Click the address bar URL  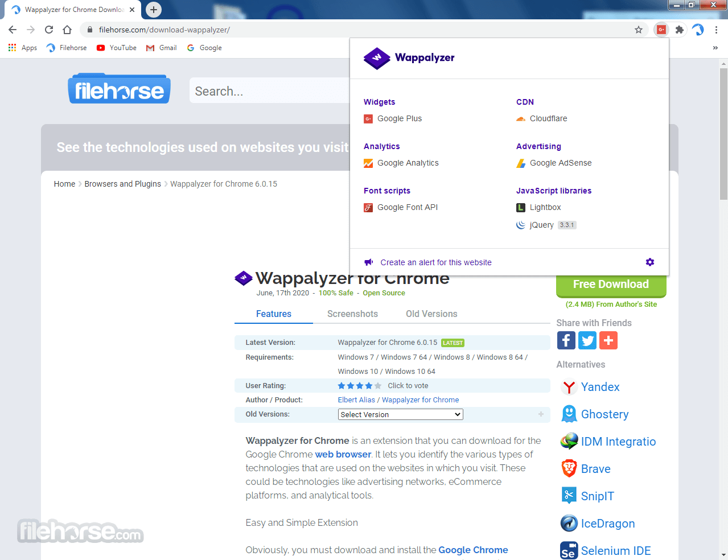pos(164,30)
